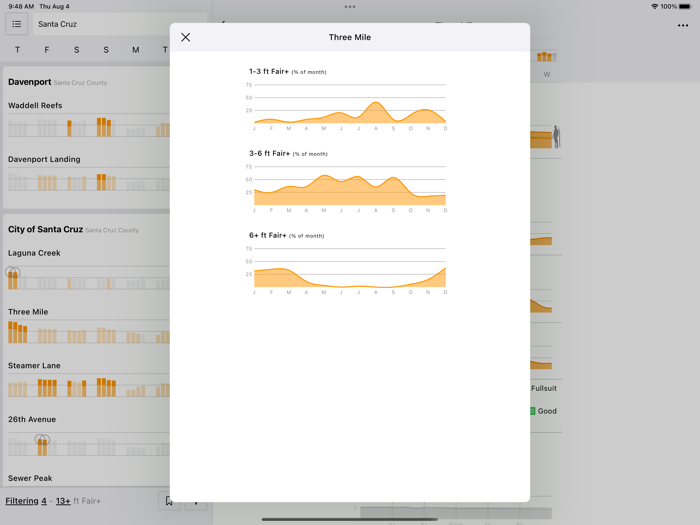
Task: Select the Steamer Lane spot
Action: [x=34, y=366]
